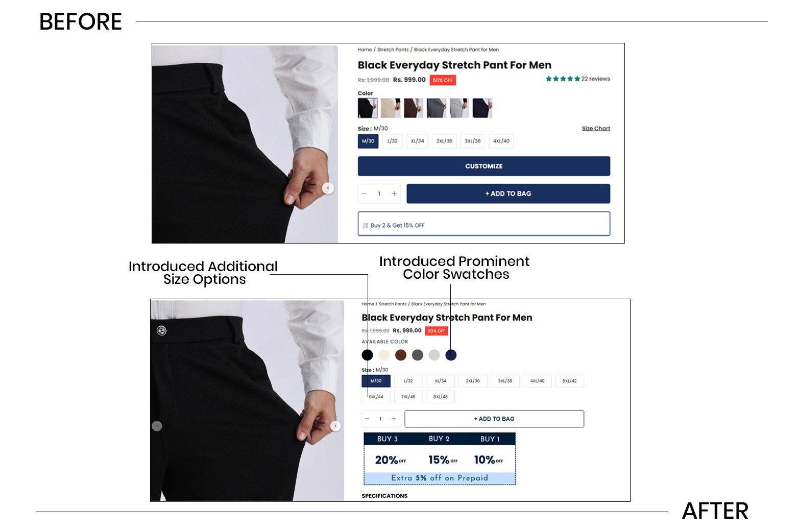This screenshot has width=798, height=532.
Task: Click the next-image arrow on the top product photo
Action: pos(328,188)
